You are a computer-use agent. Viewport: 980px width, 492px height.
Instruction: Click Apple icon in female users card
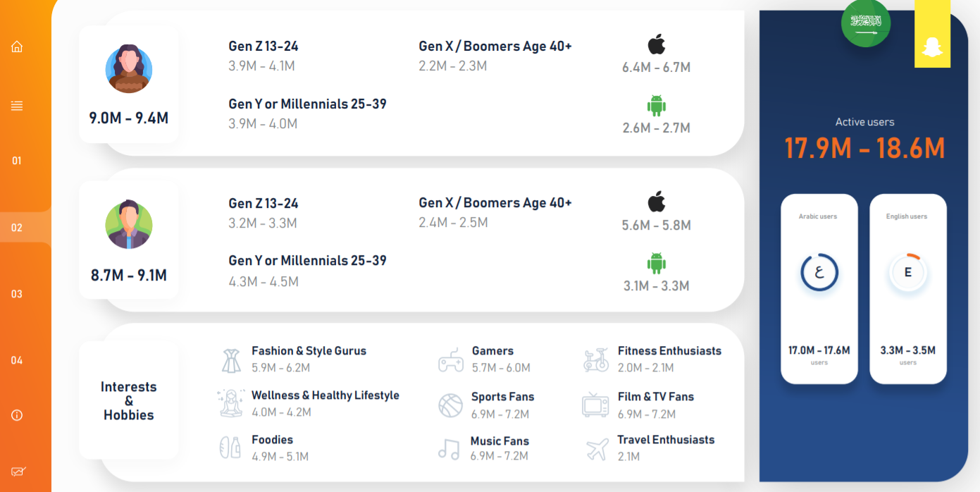point(657,44)
